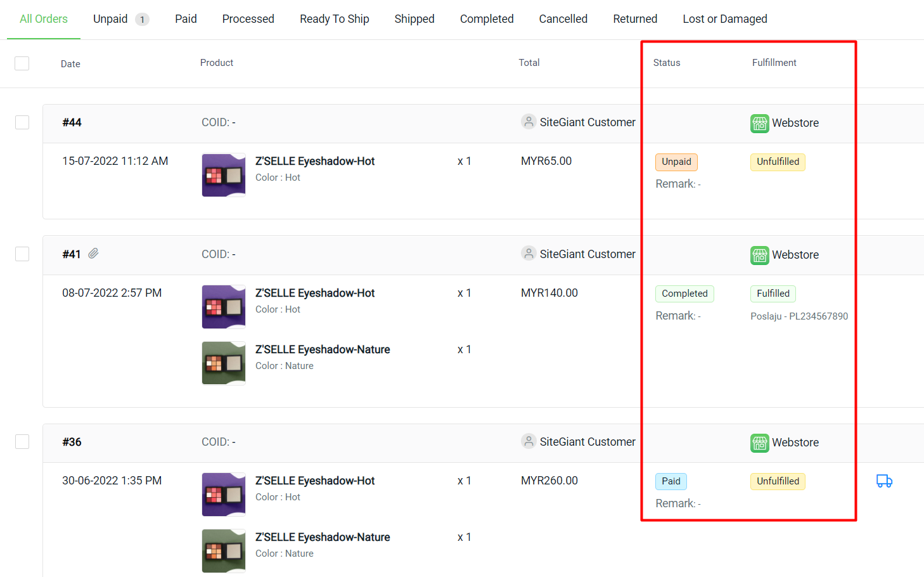Select the checkbox for order #41
The height and width of the screenshot is (577, 924).
[x=22, y=254]
